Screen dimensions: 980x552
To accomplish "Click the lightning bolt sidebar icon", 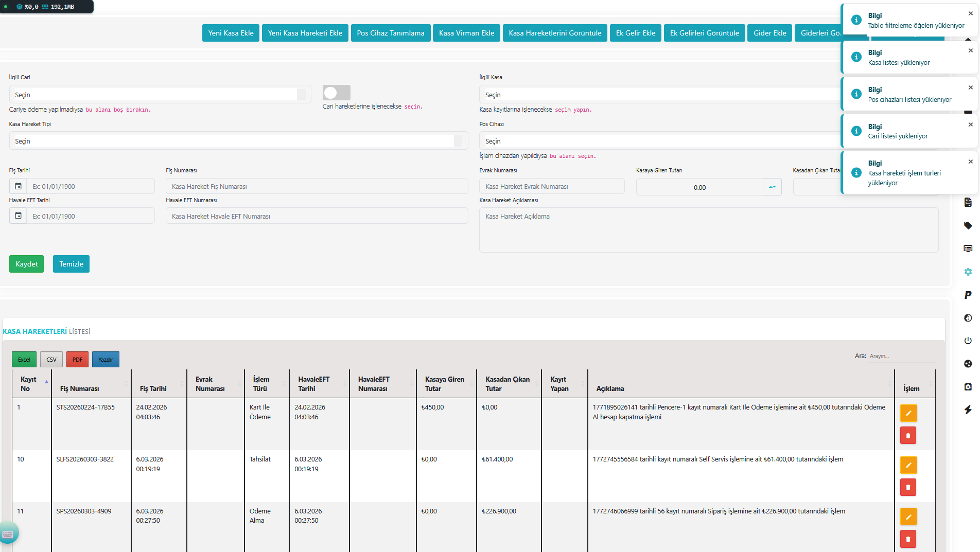I will [x=968, y=409].
